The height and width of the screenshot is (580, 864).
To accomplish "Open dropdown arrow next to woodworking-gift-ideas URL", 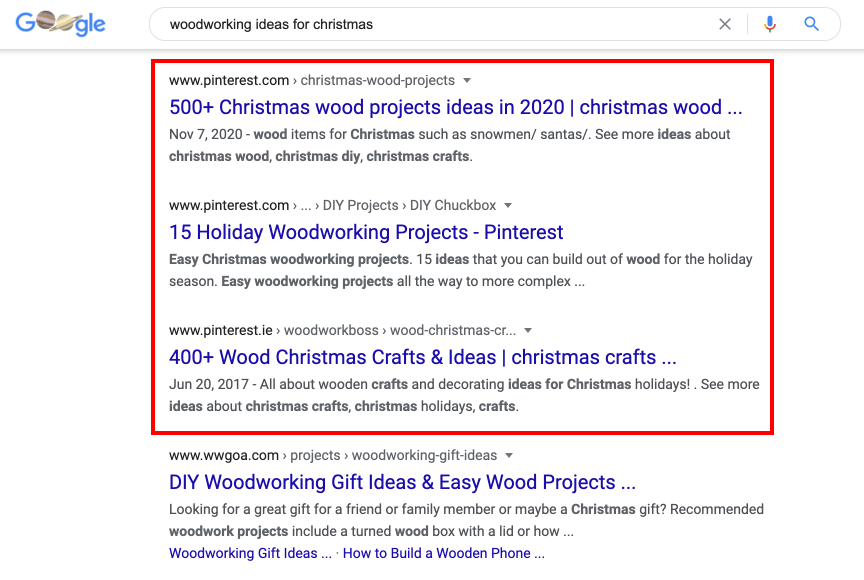I will 509,456.
